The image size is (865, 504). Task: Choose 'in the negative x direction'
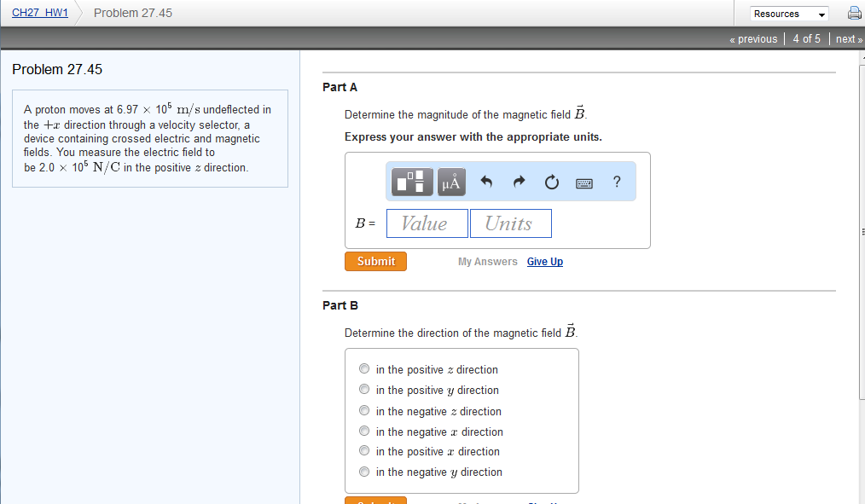pyautogui.click(x=364, y=431)
